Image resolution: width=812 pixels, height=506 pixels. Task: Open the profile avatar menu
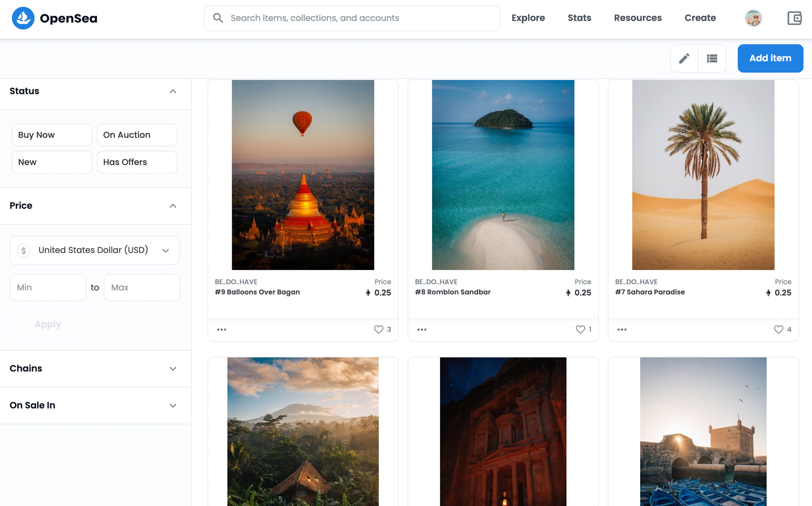754,18
